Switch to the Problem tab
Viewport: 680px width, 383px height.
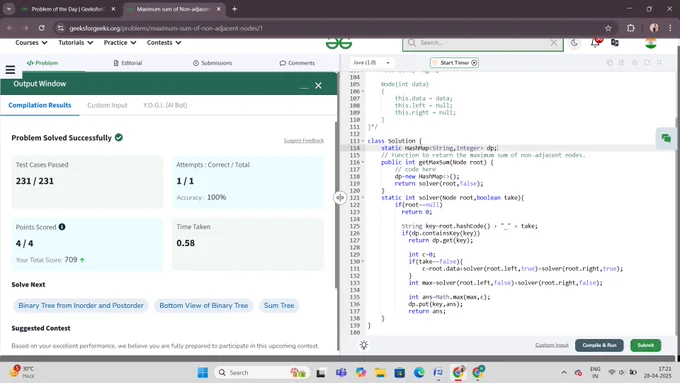42,63
